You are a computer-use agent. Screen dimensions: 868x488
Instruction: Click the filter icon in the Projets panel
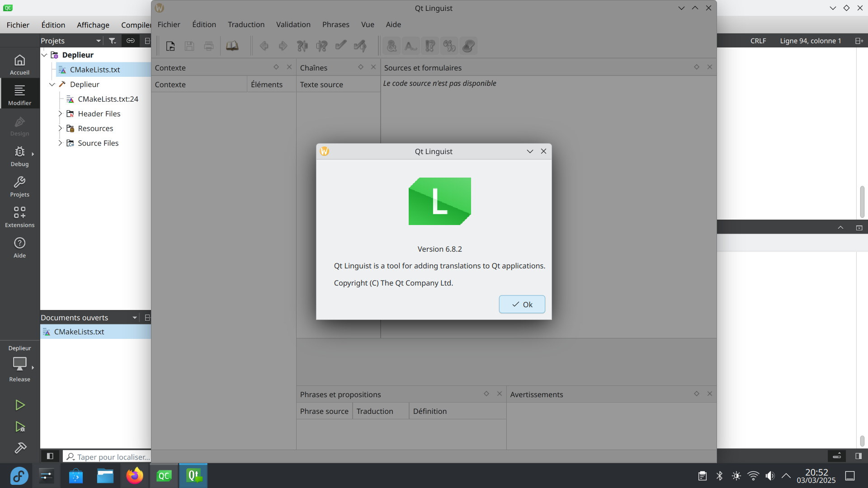[x=112, y=41]
